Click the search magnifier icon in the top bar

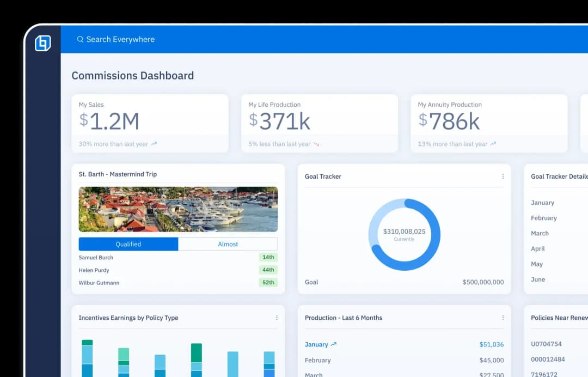click(x=80, y=39)
